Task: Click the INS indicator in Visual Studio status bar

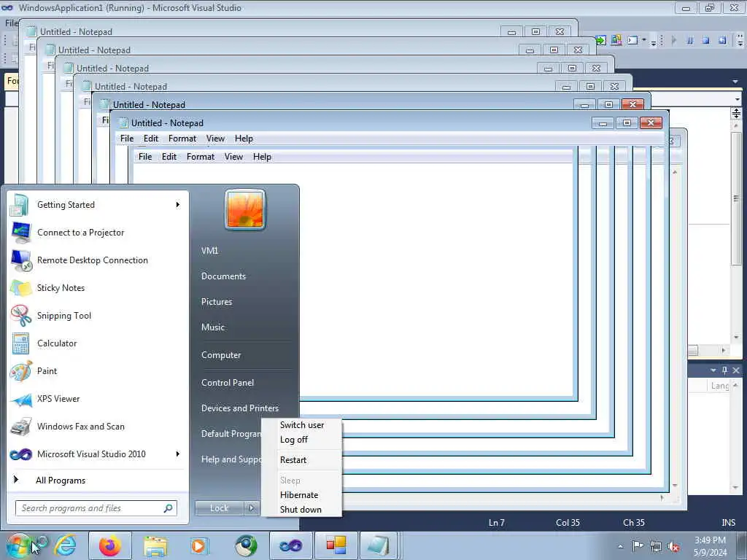Action: (728, 522)
